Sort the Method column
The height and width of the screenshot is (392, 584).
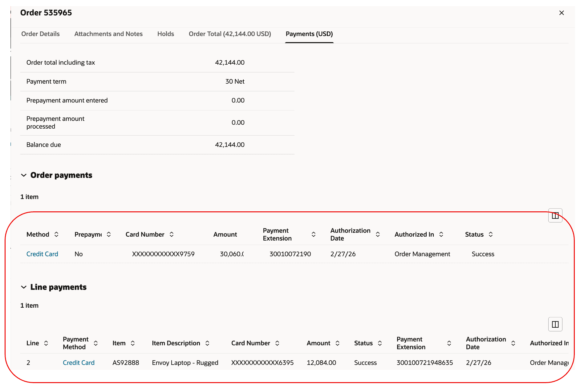57,234
